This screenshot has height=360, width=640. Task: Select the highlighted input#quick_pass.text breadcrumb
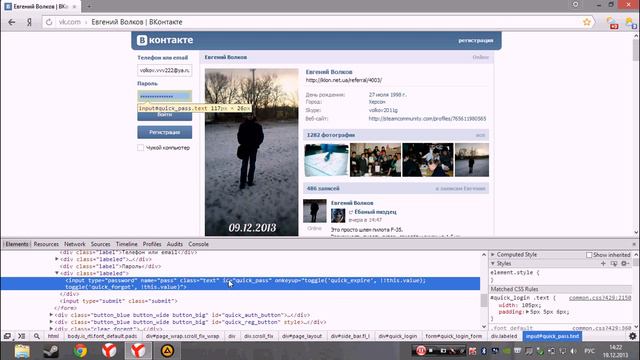point(552,336)
